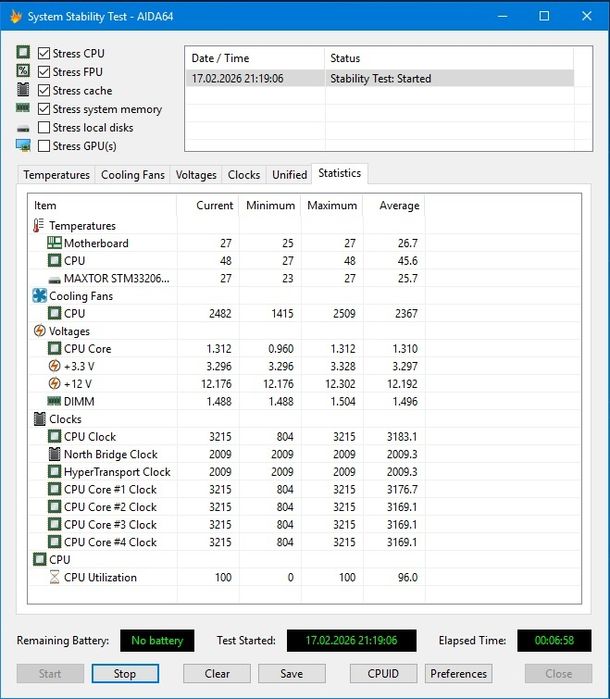Click the CPU Core #4 Clock icon

54,542
